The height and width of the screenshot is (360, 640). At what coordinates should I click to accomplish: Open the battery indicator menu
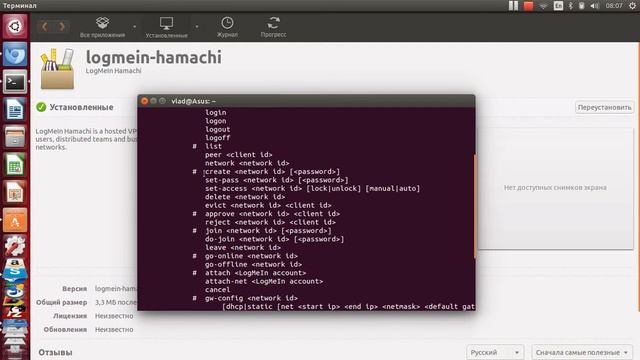(x=582, y=6)
